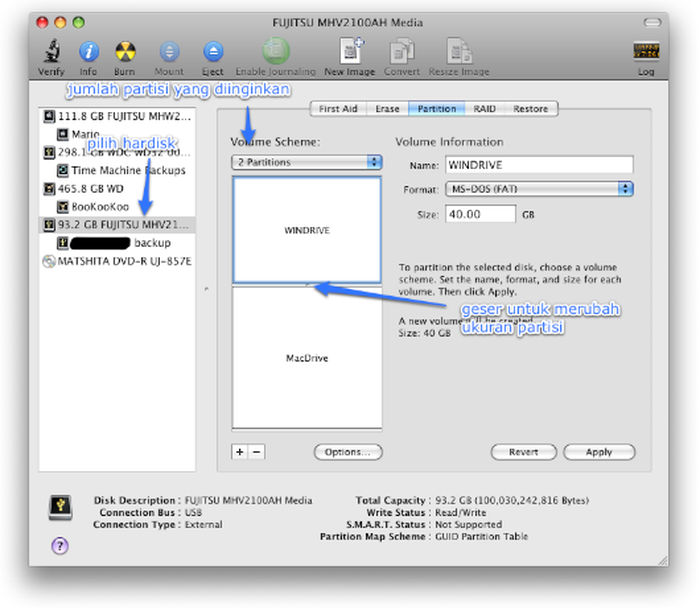
Task: Remove a partition with minus button
Action: point(257,452)
